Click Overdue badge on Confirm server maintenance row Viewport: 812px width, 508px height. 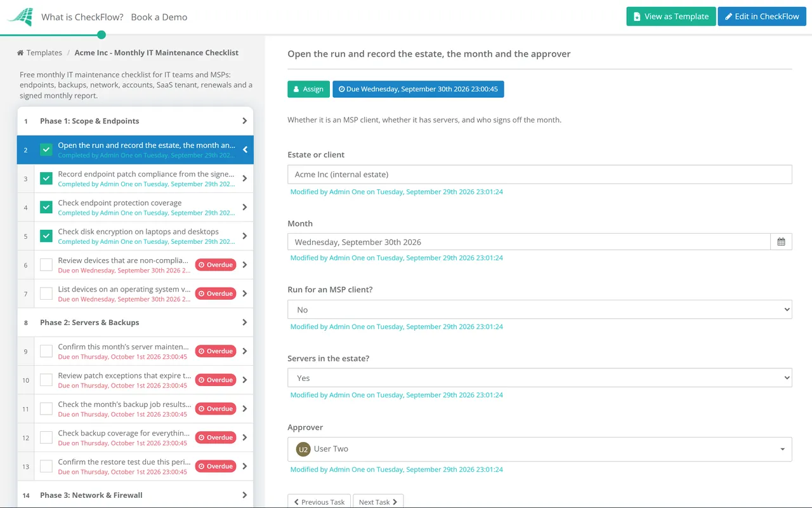[x=215, y=351]
